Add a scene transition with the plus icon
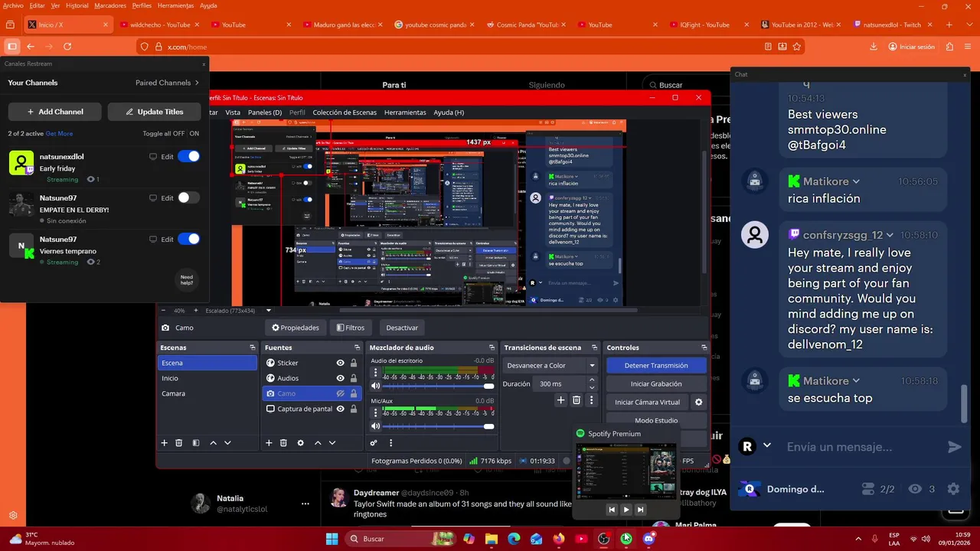The height and width of the screenshot is (551, 980). click(x=561, y=399)
